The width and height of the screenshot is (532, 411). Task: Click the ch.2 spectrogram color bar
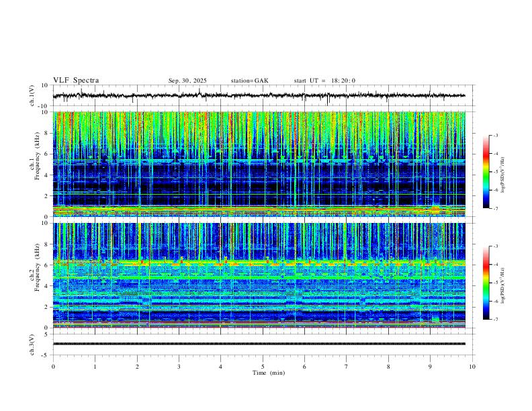click(x=486, y=283)
